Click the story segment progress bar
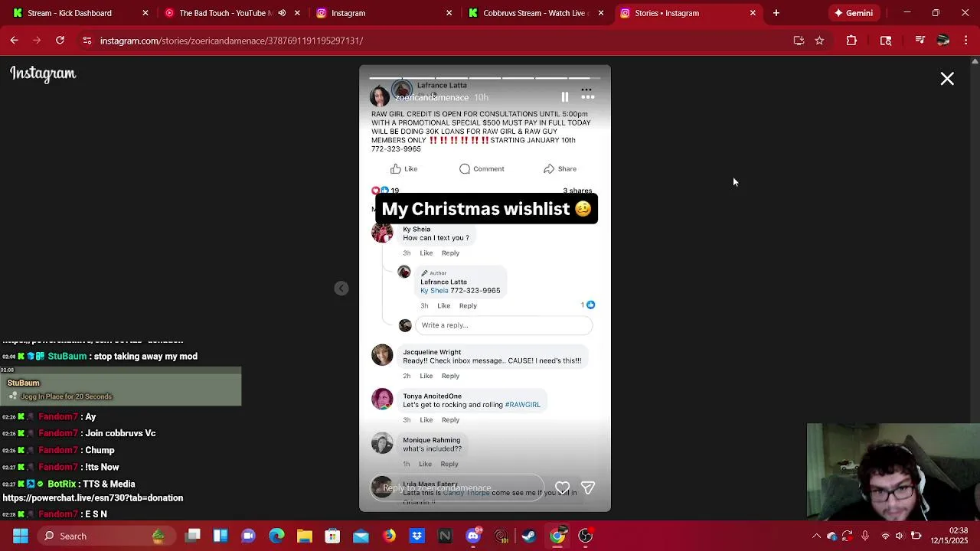 coord(485,77)
